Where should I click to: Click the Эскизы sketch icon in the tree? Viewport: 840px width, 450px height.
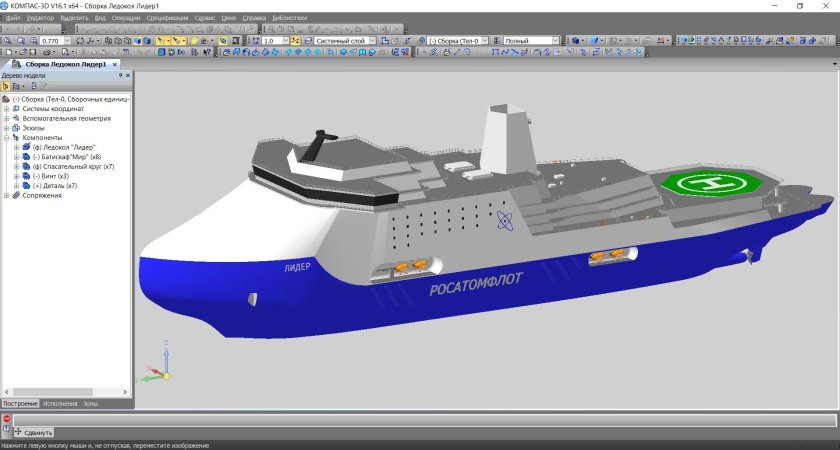15,128
